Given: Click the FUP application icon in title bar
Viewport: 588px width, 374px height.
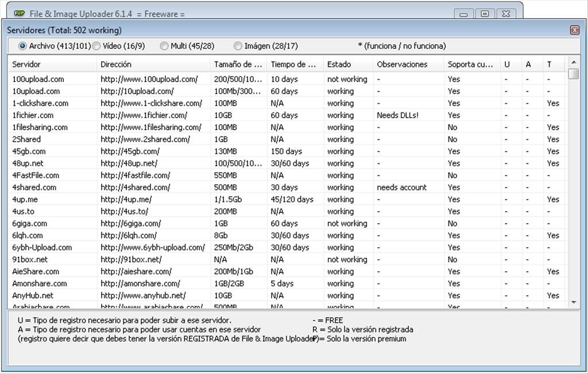Looking at the screenshot, I should tap(19, 14).
